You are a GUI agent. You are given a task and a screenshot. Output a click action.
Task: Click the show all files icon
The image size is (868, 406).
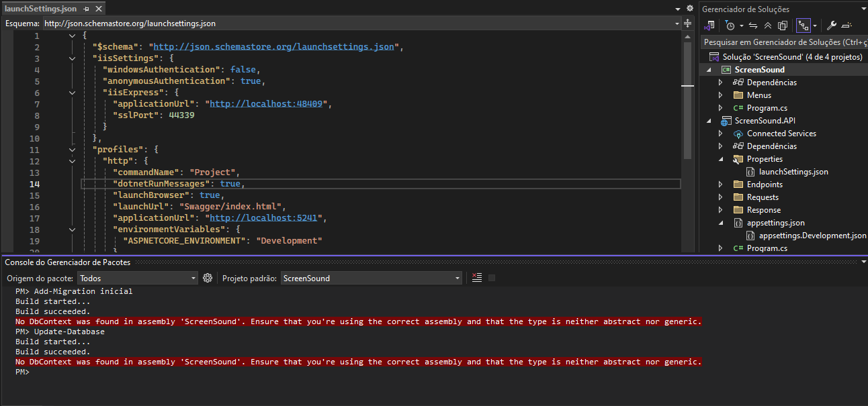tap(783, 26)
